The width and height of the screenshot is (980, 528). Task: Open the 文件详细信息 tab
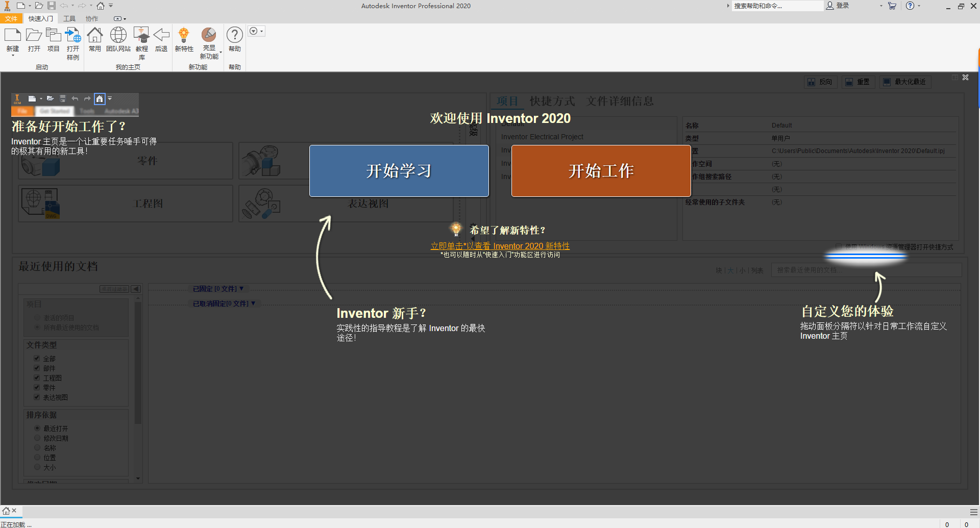620,101
